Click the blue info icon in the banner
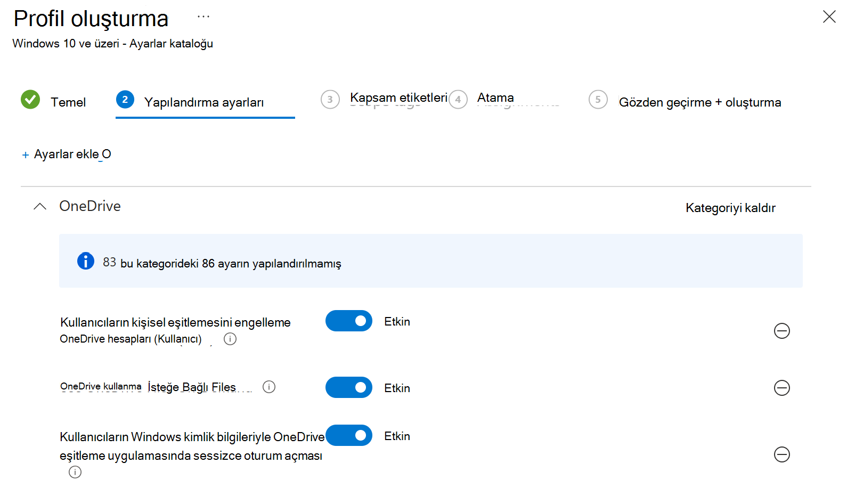The width and height of the screenshot is (847, 504). pyautogui.click(x=86, y=261)
